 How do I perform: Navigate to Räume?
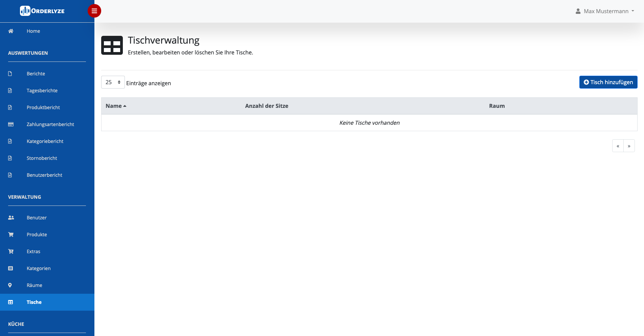(x=47, y=285)
